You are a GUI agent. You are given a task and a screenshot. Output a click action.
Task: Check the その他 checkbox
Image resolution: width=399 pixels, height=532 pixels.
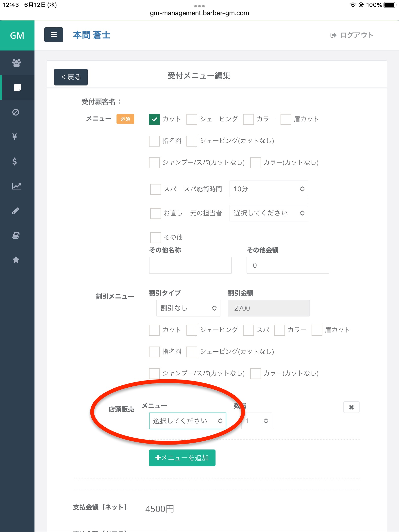[156, 237]
